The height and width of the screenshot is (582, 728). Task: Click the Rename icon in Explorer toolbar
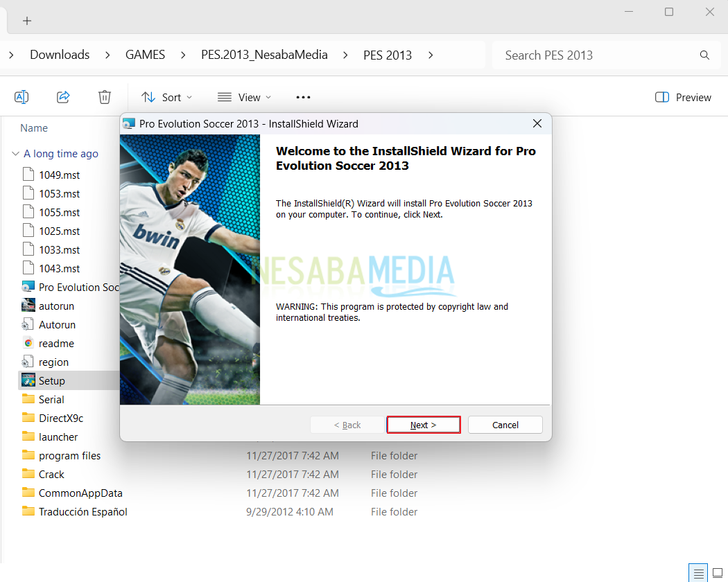pyautogui.click(x=21, y=97)
